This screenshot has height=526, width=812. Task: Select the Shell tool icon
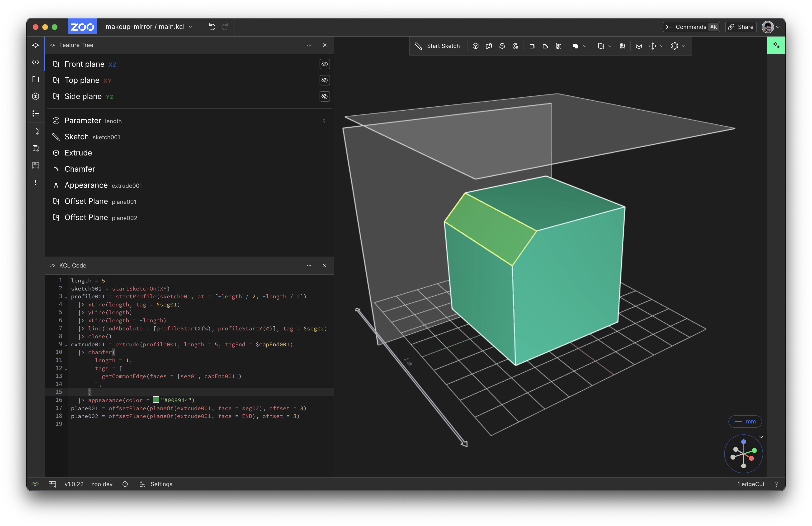click(x=558, y=46)
